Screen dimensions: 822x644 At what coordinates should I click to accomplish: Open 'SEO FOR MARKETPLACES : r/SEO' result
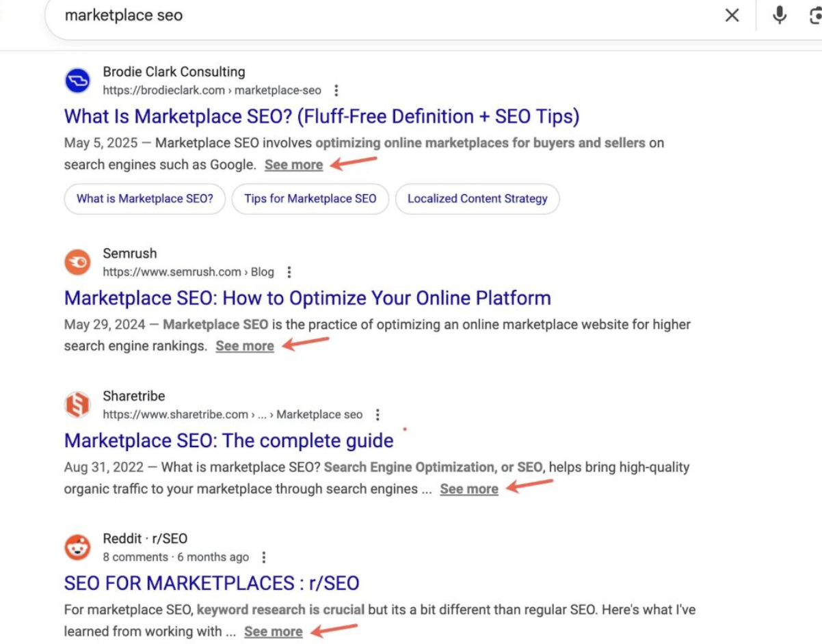[x=211, y=583]
